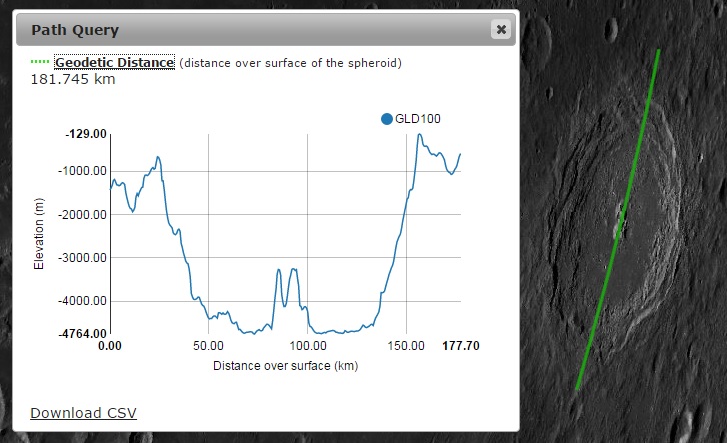Image resolution: width=727 pixels, height=443 pixels.
Task: Click the green dotted line legend icon
Action: (x=40, y=62)
